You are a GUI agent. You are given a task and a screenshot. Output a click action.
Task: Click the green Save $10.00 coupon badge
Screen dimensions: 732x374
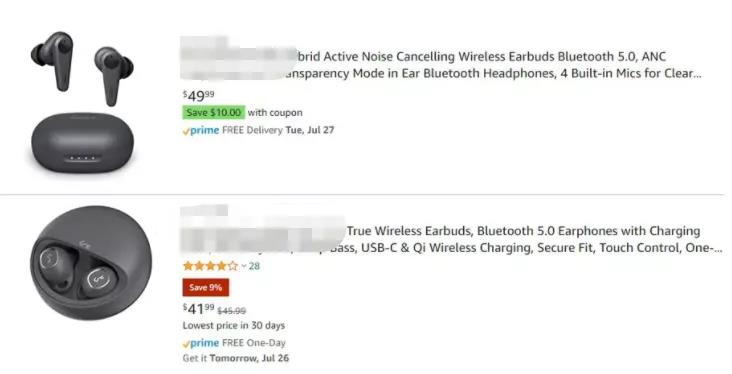(x=213, y=113)
